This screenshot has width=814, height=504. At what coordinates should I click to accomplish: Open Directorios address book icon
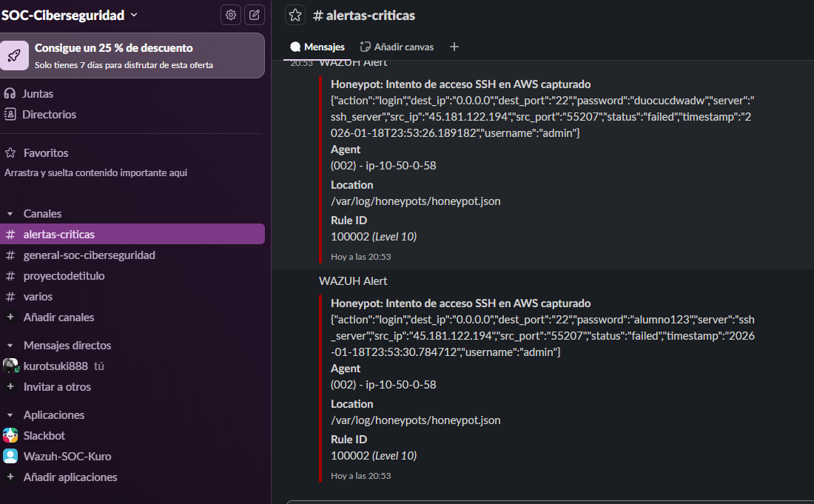click(10, 114)
